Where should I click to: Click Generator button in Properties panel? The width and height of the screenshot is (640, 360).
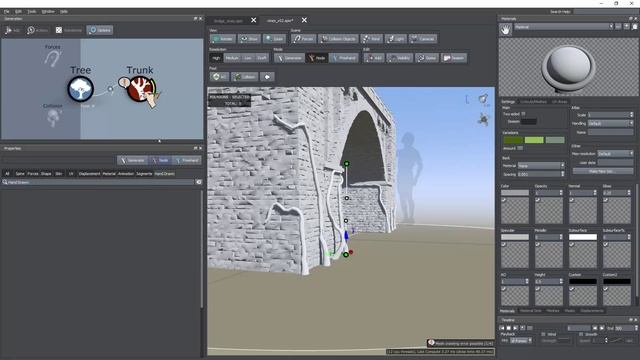[133, 160]
